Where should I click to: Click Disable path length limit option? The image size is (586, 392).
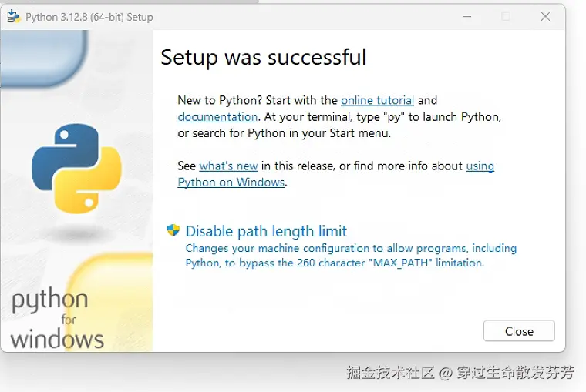tap(266, 231)
